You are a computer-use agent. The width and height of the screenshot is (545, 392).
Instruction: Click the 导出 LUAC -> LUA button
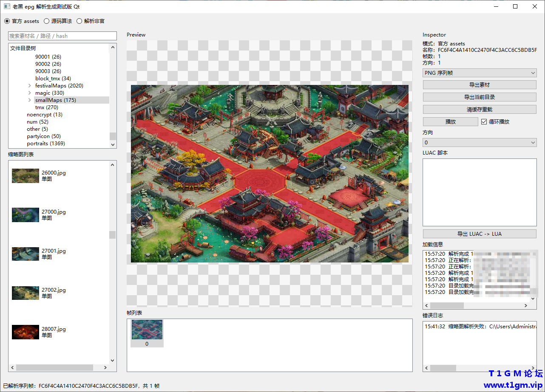coord(480,234)
